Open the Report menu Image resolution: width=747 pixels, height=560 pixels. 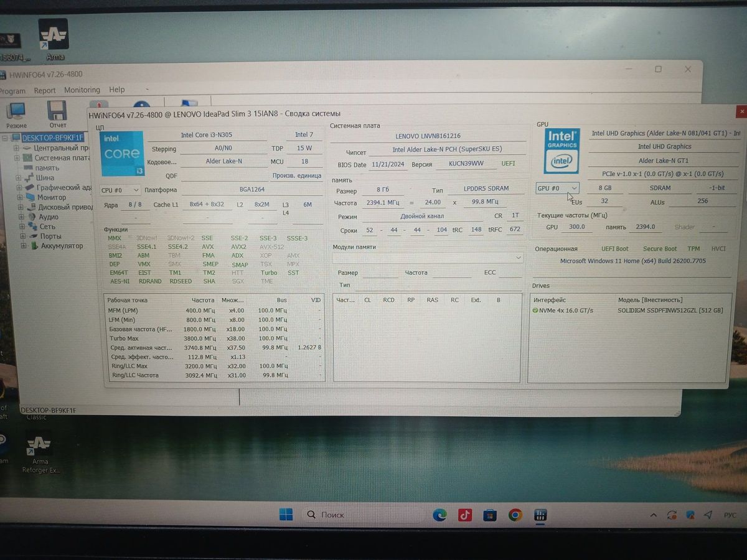(45, 90)
